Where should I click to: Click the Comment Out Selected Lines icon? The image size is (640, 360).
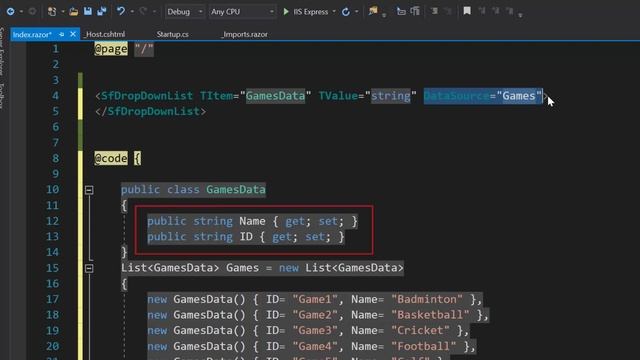click(434, 11)
